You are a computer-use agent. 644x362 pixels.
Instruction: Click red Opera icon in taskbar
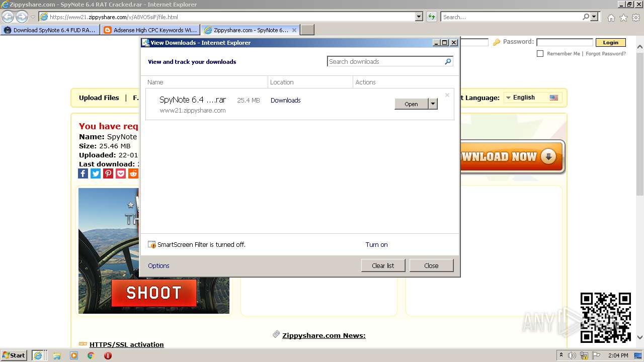point(108,355)
